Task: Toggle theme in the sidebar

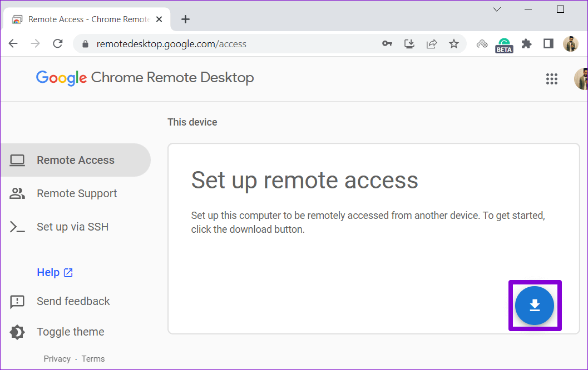Action: (70, 332)
